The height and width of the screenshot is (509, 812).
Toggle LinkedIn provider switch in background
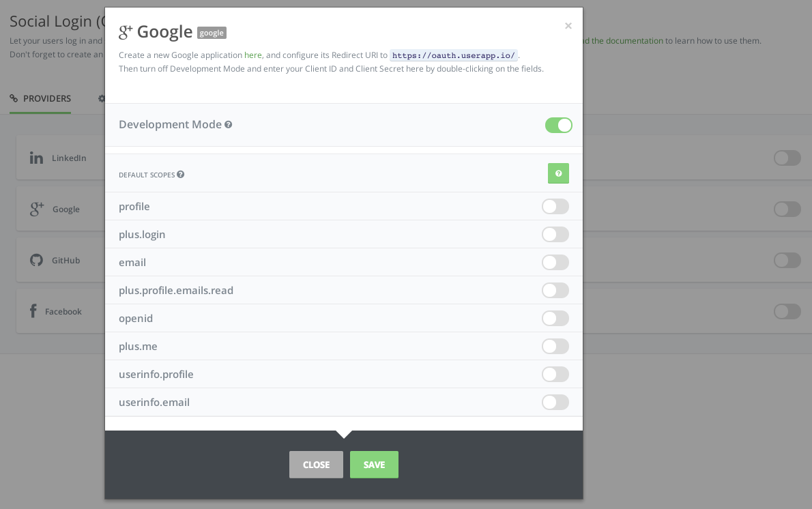(787, 158)
